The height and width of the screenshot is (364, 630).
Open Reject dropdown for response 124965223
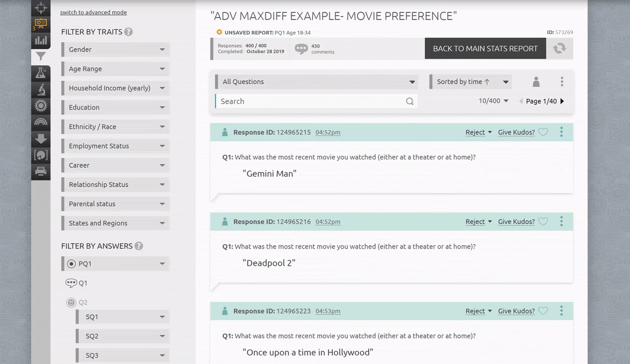coord(478,311)
